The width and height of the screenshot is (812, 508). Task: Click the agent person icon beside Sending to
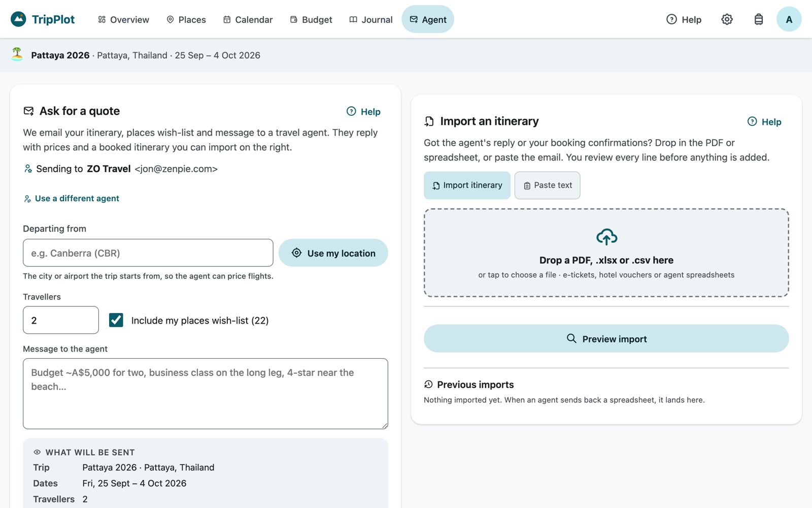pyautogui.click(x=28, y=169)
